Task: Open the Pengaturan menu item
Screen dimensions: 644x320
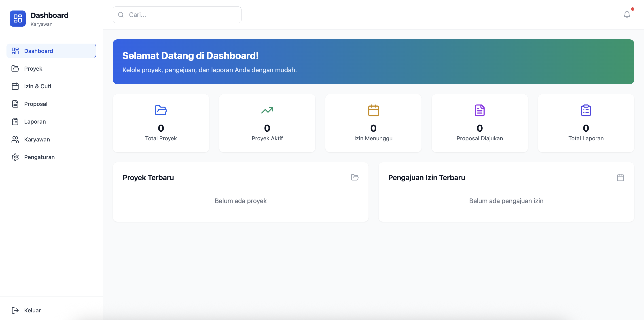Action: pos(51,157)
